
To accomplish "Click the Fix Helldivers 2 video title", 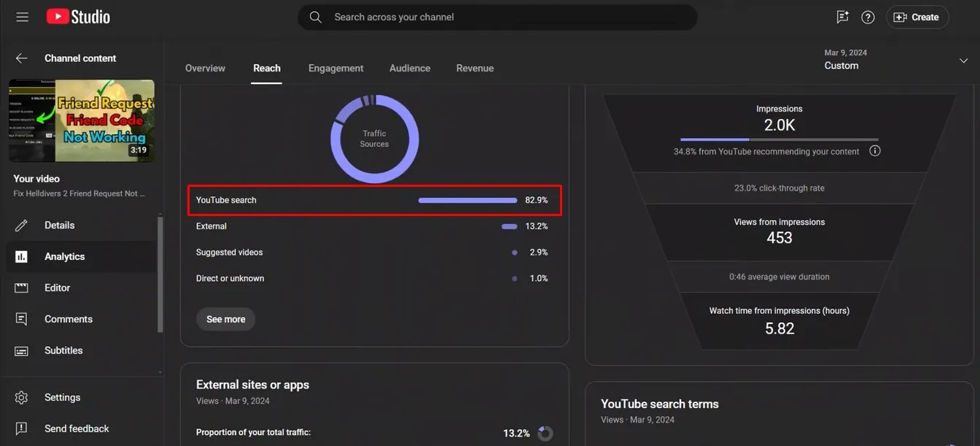I will pyautogui.click(x=79, y=194).
